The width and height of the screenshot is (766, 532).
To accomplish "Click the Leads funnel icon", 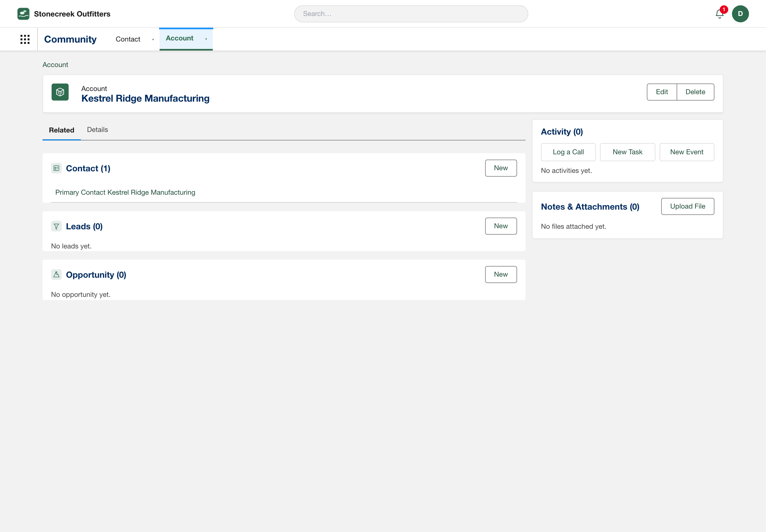I will tap(56, 226).
